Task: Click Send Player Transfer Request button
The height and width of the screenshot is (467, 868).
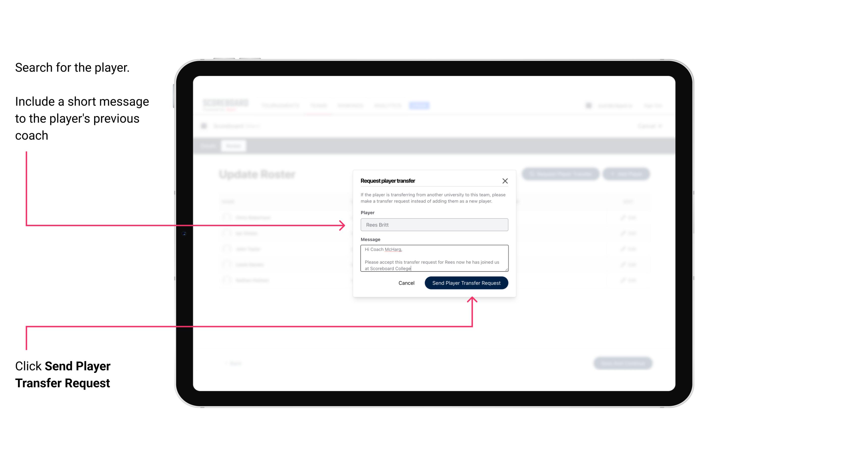Action: coord(467,282)
